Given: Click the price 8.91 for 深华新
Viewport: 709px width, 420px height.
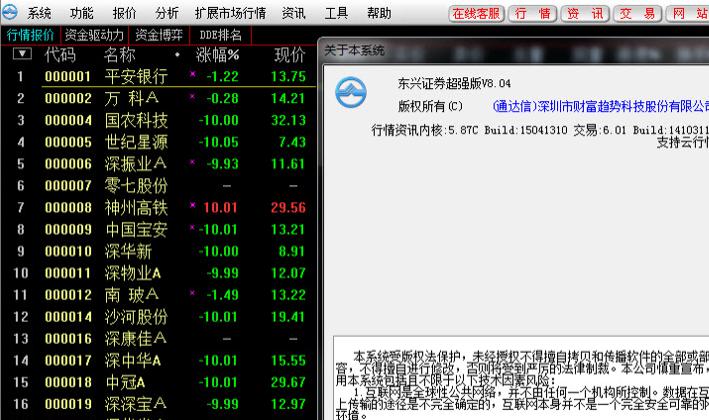Looking at the screenshot, I should click(292, 251).
